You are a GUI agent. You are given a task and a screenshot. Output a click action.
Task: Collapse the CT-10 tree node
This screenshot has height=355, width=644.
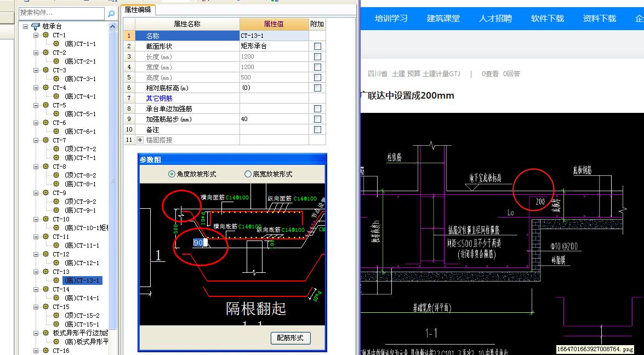pos(36,219)
